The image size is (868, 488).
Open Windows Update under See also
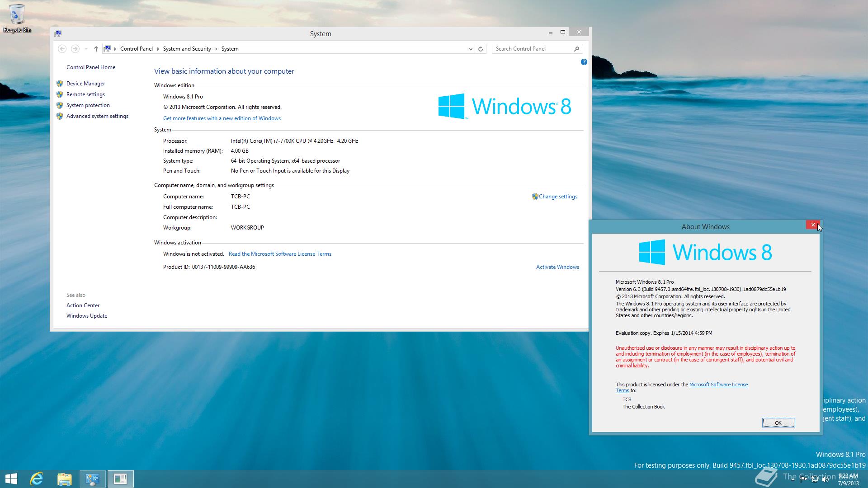[x=87, y=316]
